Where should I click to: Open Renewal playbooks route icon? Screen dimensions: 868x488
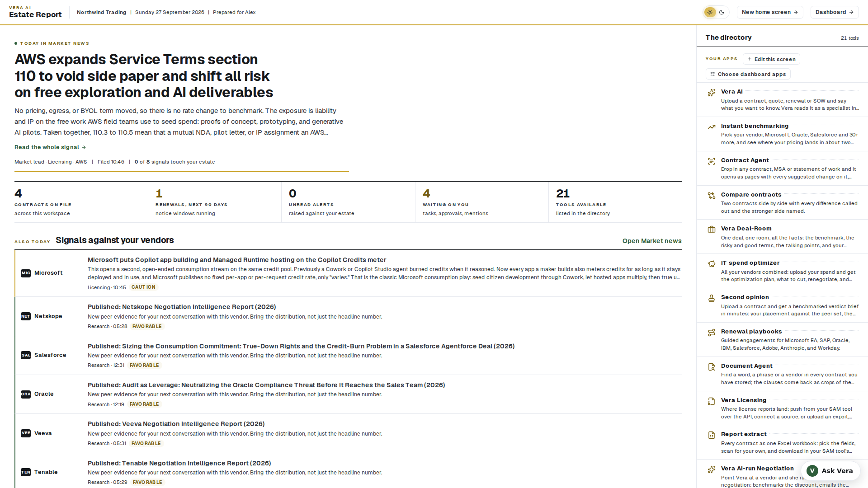click(x=712, y=333)
